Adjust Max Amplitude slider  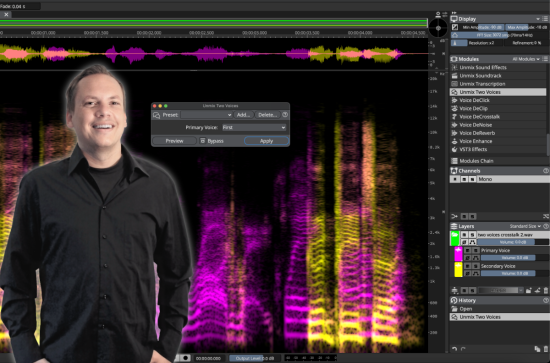pos(527,27)
